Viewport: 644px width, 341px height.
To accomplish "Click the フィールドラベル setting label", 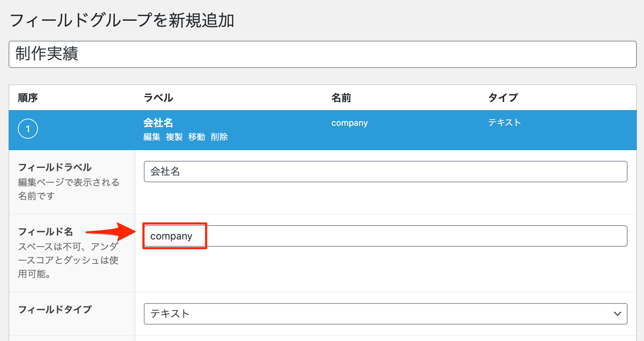I will [55, 167].
